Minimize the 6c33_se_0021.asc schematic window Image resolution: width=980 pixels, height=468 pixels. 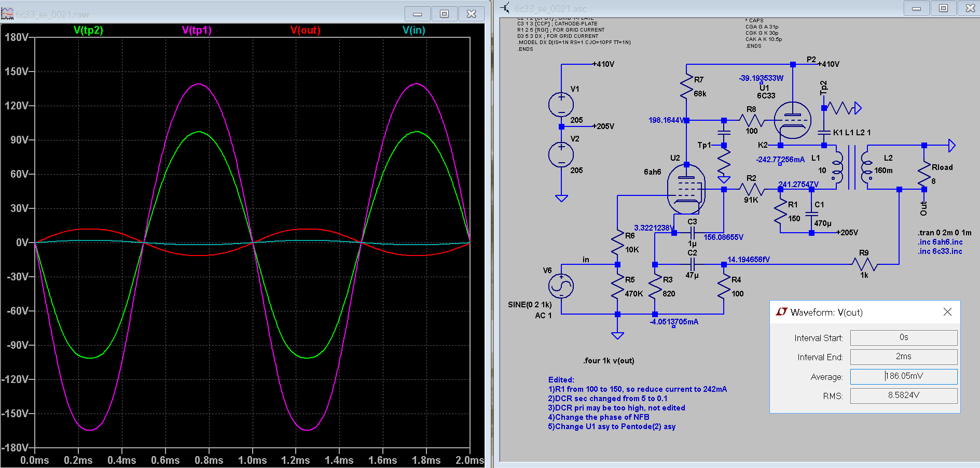917,8
